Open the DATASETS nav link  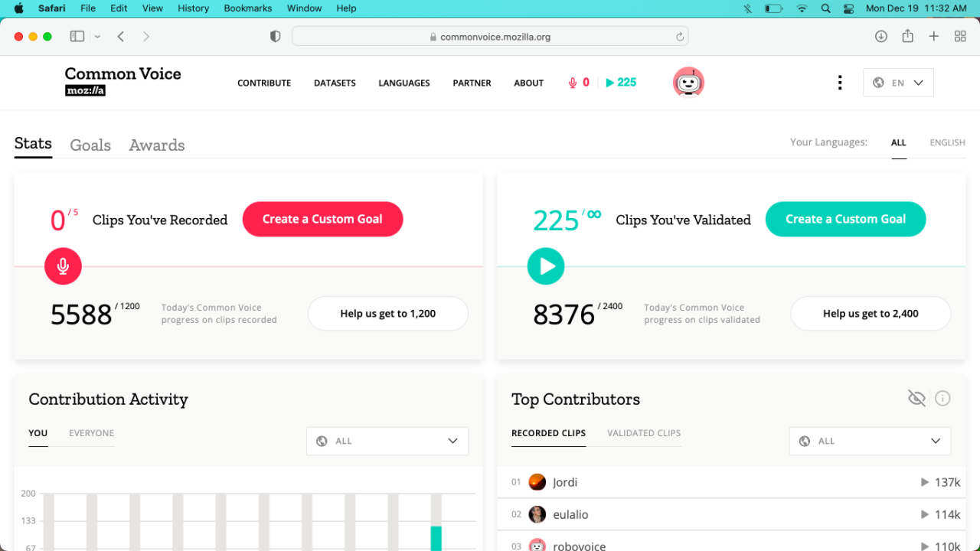(x=335, y=83)
